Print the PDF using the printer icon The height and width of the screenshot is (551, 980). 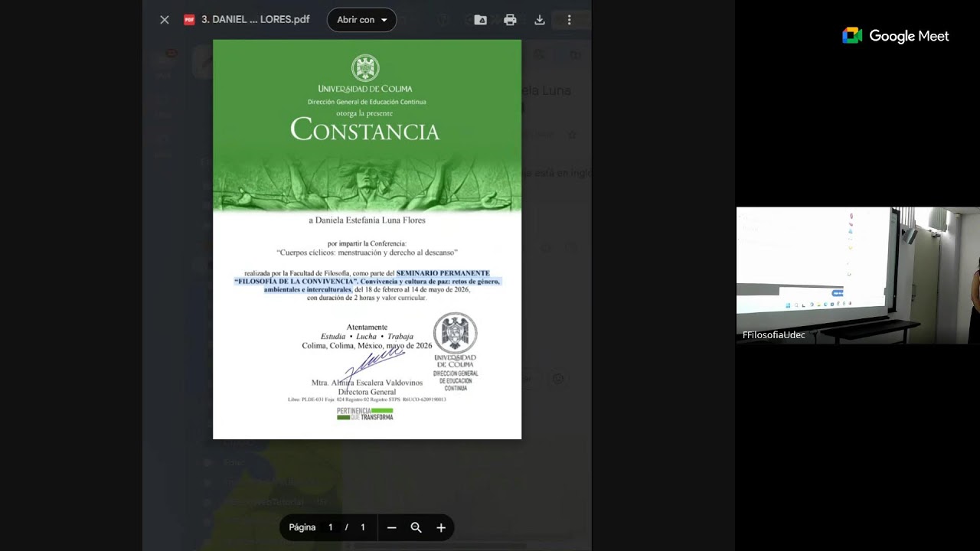[x=510, y=20]
